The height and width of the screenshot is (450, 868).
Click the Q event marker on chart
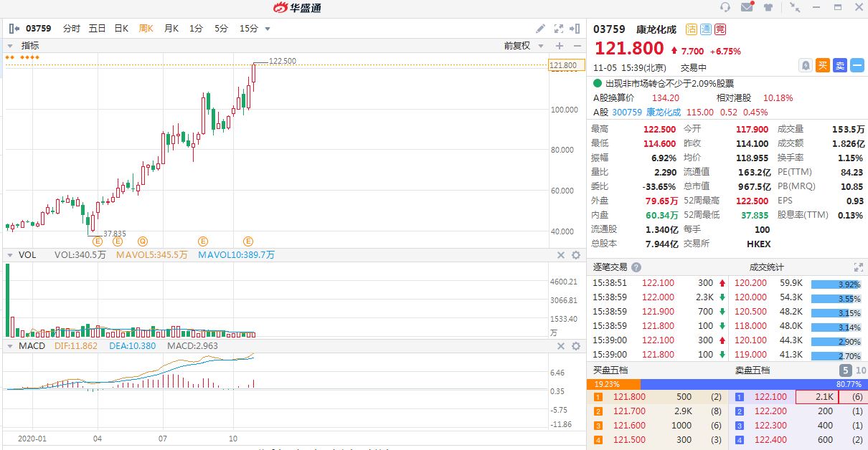[143, 241]
